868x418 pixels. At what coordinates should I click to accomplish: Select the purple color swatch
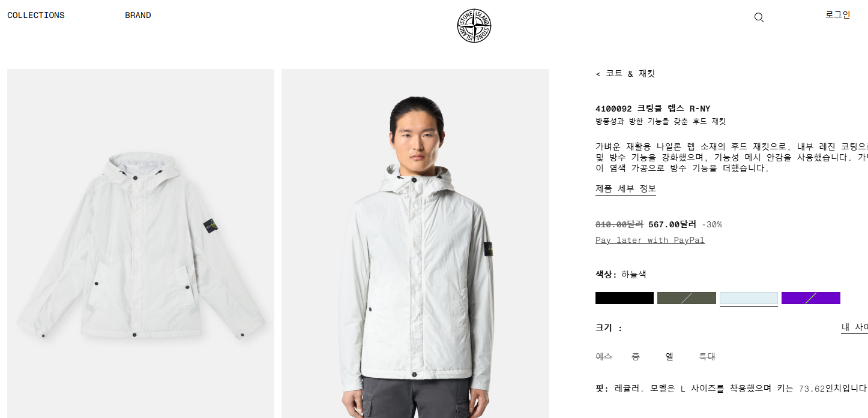point(811,298)
